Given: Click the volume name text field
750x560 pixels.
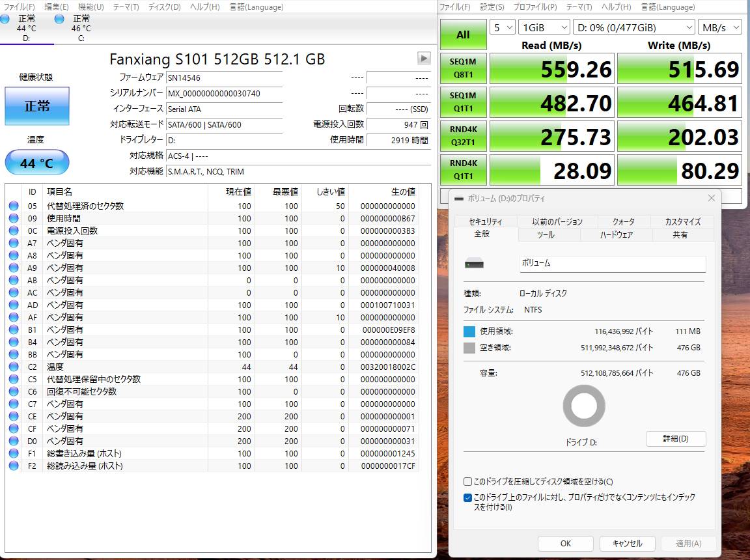Looking at the screenshot, I should (612, 264).
